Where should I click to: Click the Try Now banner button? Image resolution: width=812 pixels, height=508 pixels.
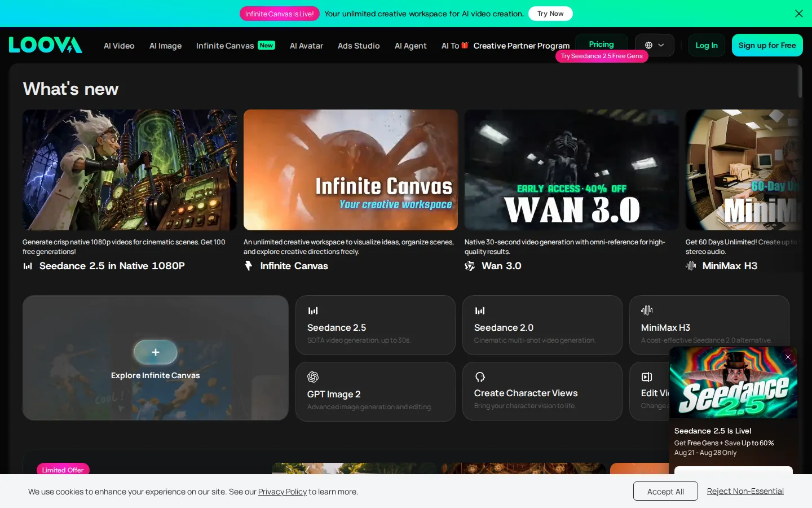[x=550, y=14]
